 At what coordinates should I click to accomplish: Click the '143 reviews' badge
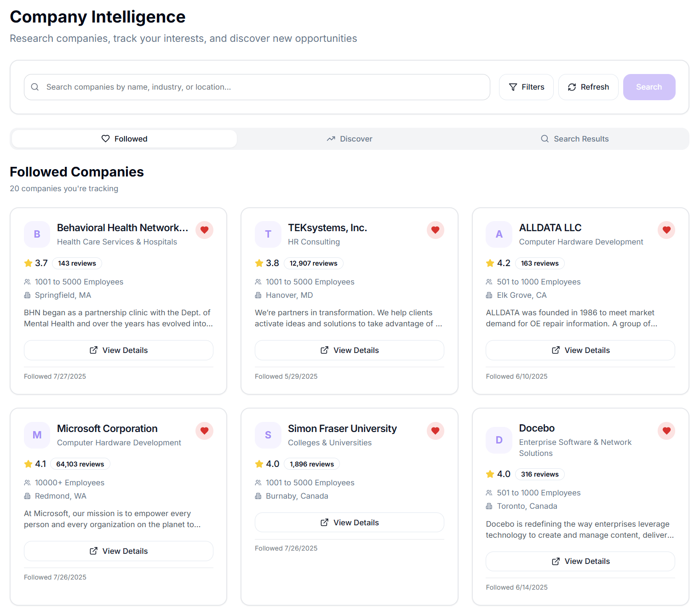tap(77, 263)
